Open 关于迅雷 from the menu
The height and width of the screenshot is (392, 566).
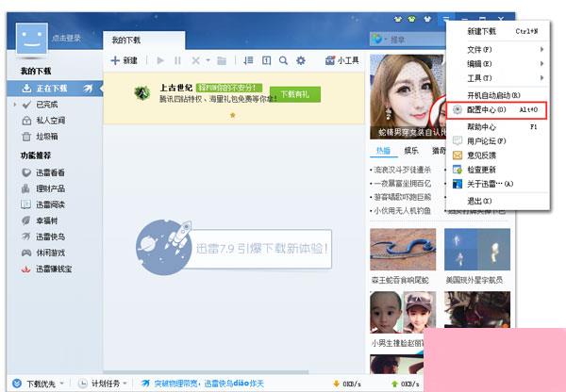(x=498, y=184)
